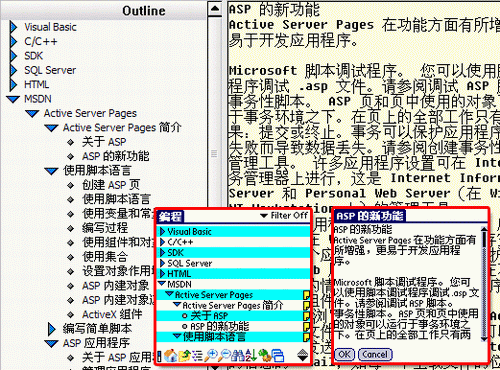500x370 pixels.
Task: Tap the home icon in the 编程 toolbar
Action: pyautogui.click(x=171, y=355)
